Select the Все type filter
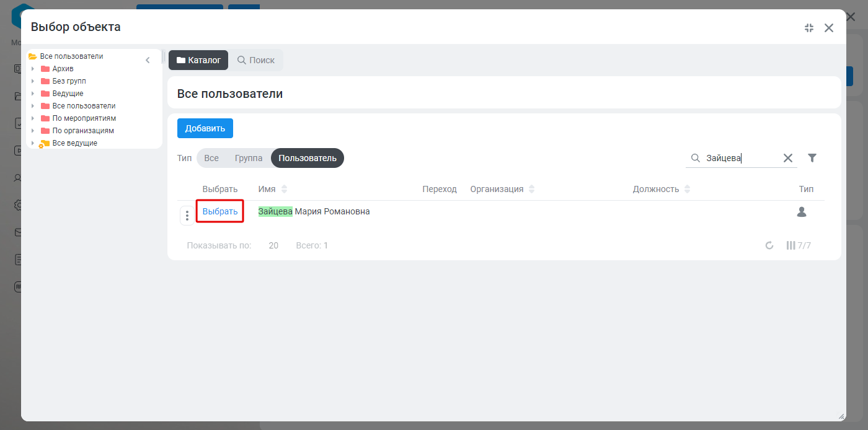Viewport: 868px width, 430px height. [x=211, y=158]
